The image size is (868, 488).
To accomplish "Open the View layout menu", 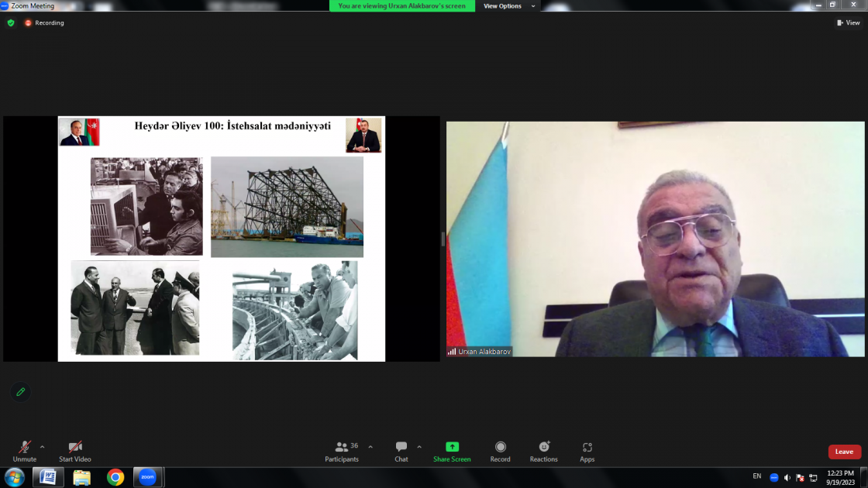I will [849, 23].
